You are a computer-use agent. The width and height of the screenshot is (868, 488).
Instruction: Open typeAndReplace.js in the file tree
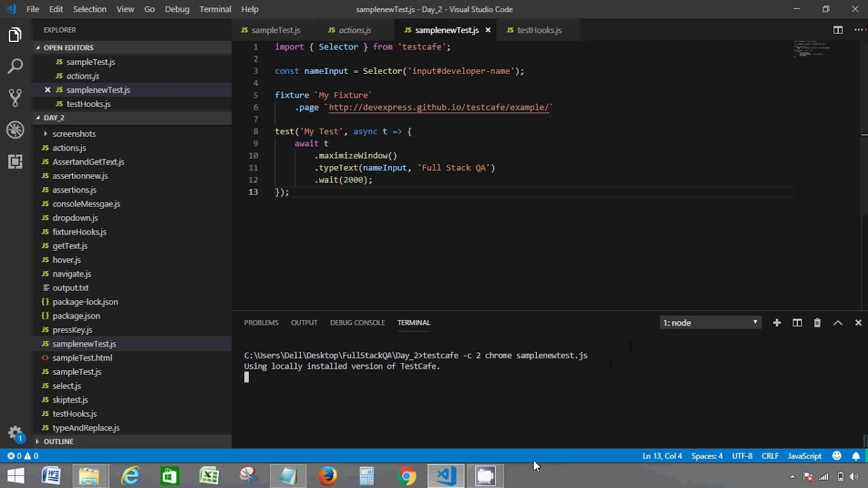[86, 428]
